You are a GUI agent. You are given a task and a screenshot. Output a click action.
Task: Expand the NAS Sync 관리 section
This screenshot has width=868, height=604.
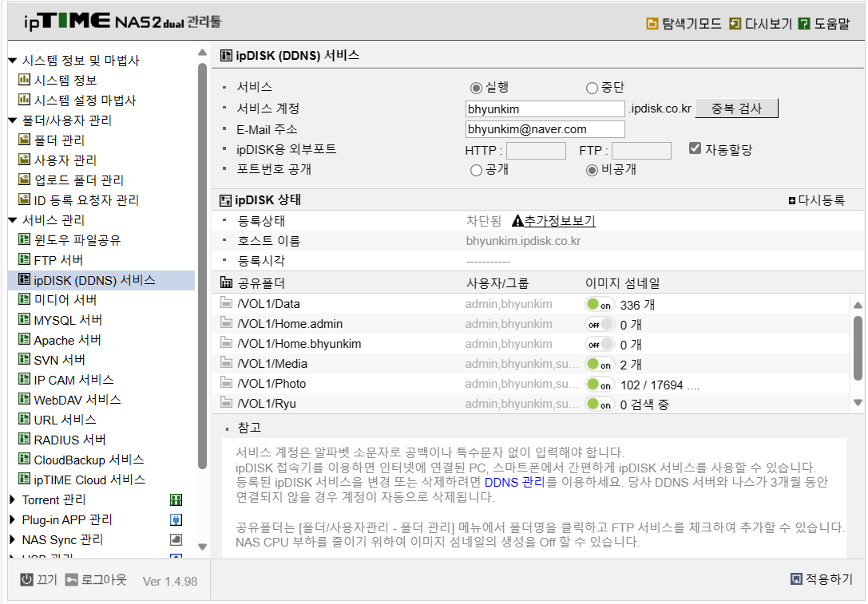(12, 539)
